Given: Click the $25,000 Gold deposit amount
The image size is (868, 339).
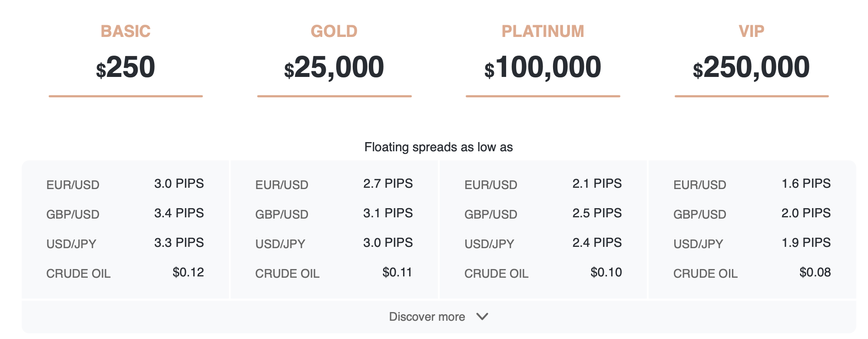Looking at the screenshot, I should [x=334, y=67].
